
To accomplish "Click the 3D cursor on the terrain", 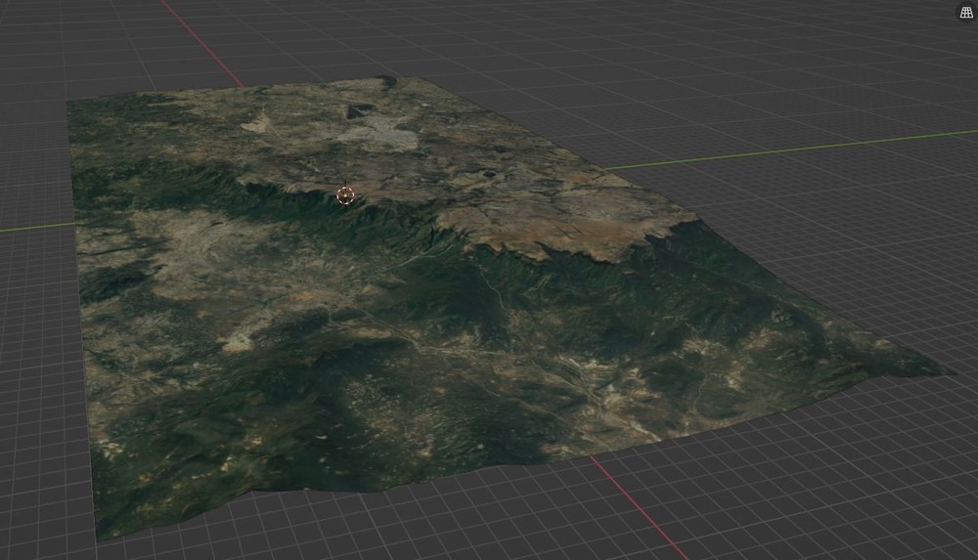I will point(345,195).
